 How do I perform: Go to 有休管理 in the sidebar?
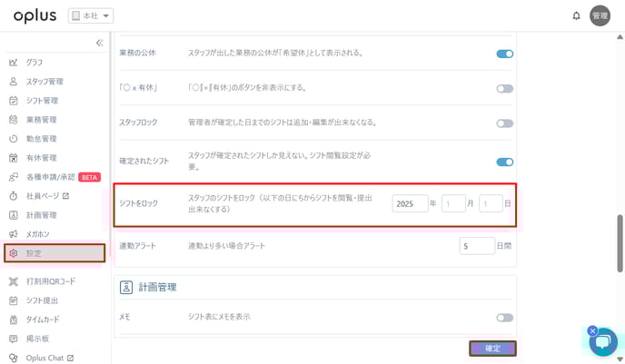tap(42, 158)
